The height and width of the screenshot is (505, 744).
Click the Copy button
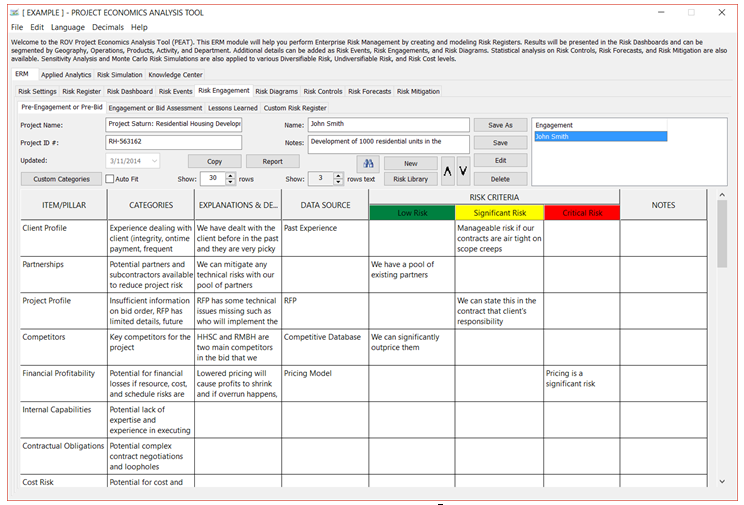(214, 161)
